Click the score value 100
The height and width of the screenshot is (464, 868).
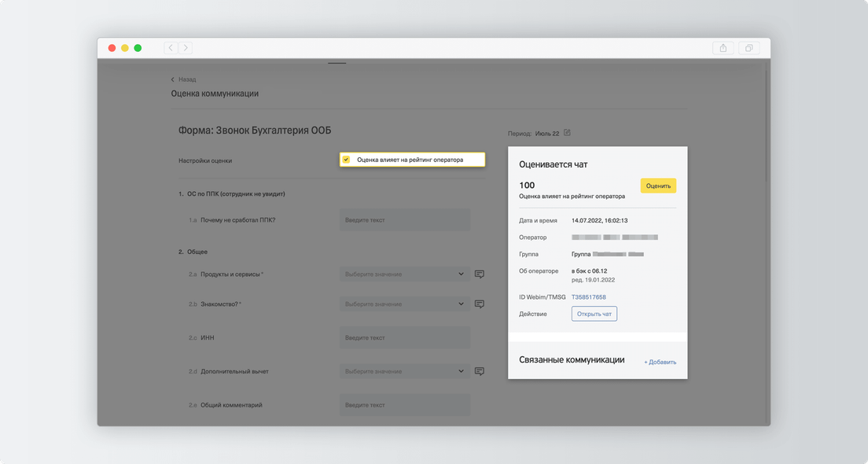(x=527, y=186)
